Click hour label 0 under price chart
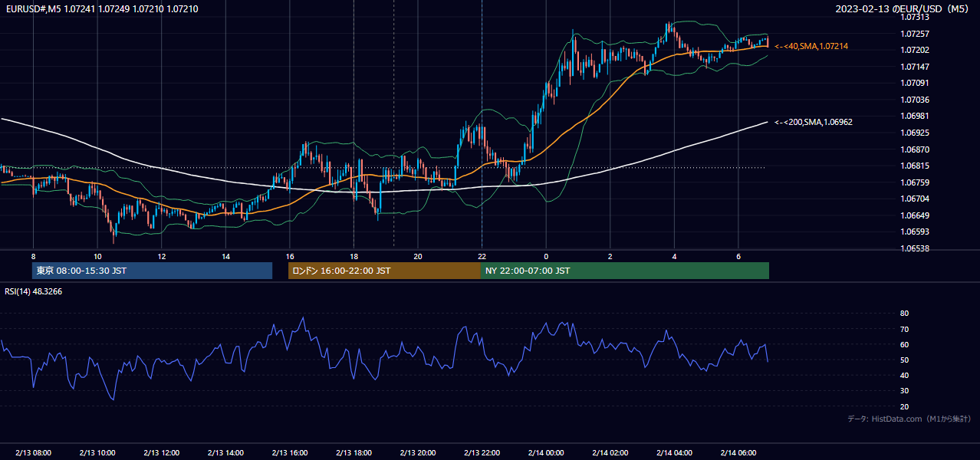The image size is (980, 460). coord(546,256)
